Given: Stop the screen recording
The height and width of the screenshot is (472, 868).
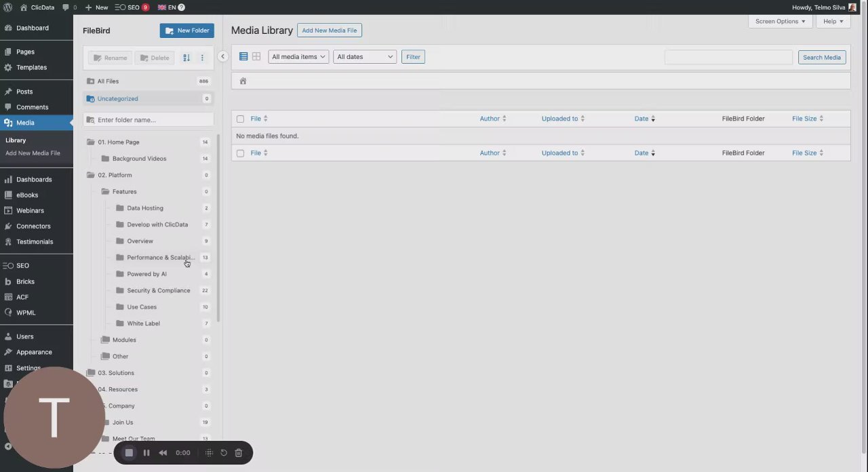Looking at the screenshot, I should [x=129, y=453].
